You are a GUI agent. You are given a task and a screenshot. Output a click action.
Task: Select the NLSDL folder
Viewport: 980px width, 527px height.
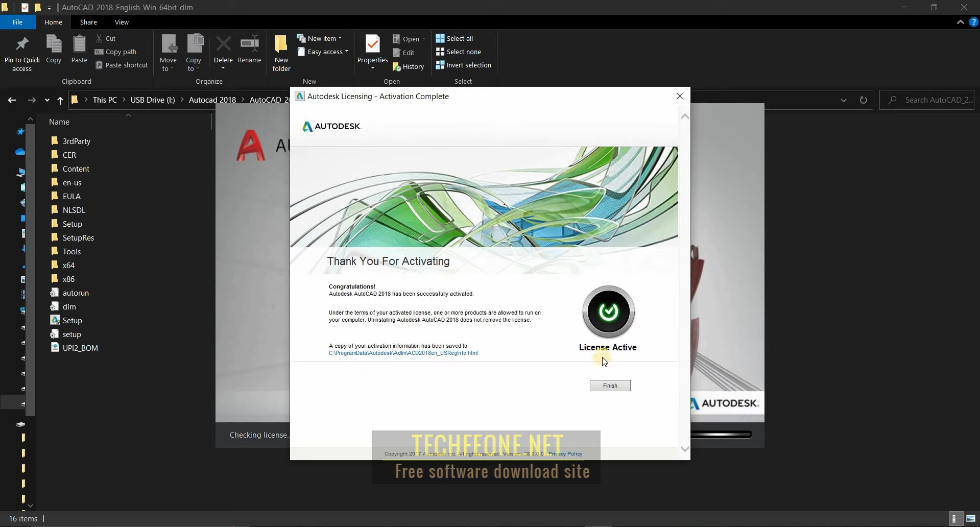68,210
